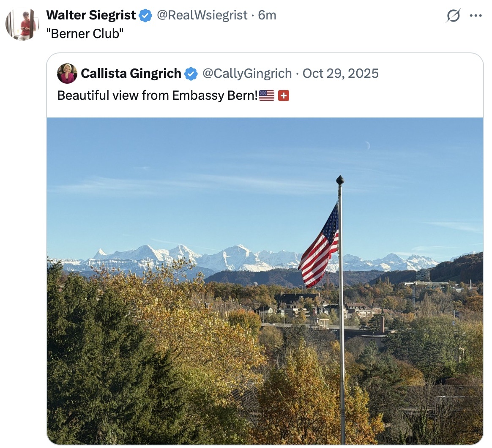The width and height of the screenshot is (492, 448).
Task: Click the crescent moon in the photo
Action: [x=368, y=145]
